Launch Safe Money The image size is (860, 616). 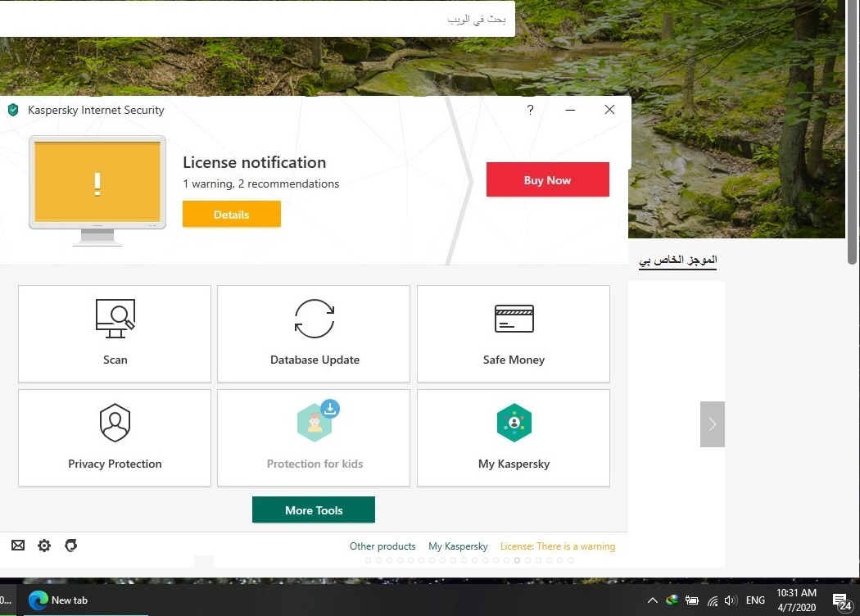pyautogui.click(x=514, y=333)
